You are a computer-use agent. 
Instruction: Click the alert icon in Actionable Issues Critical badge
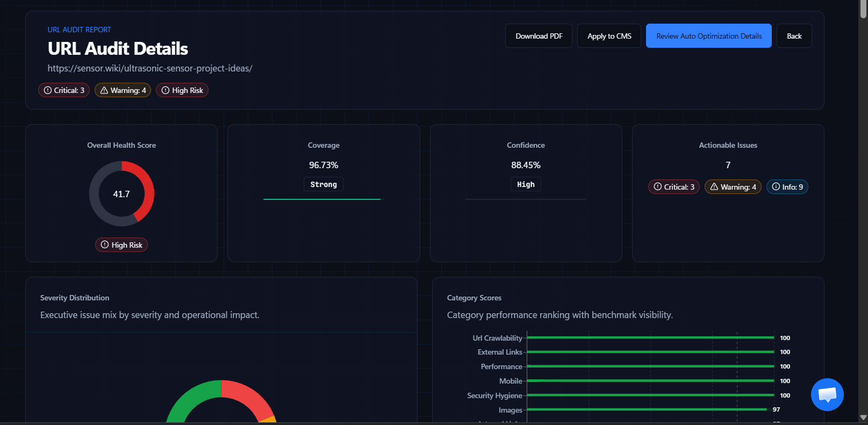point(658,187)
